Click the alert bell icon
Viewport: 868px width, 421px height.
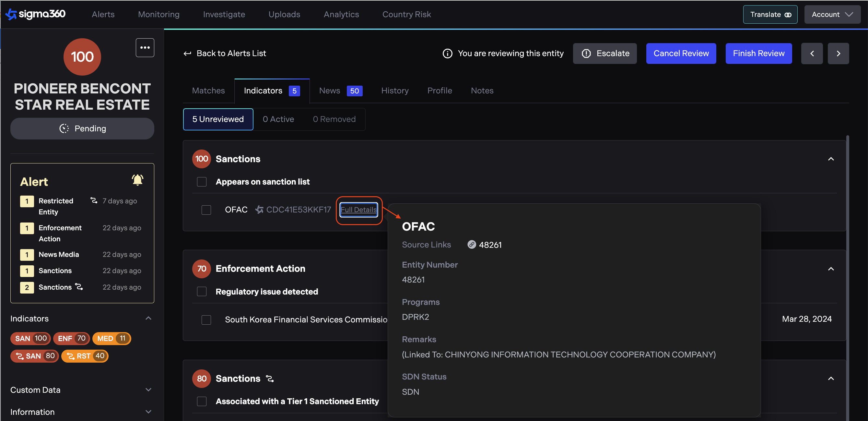point(137,180)
